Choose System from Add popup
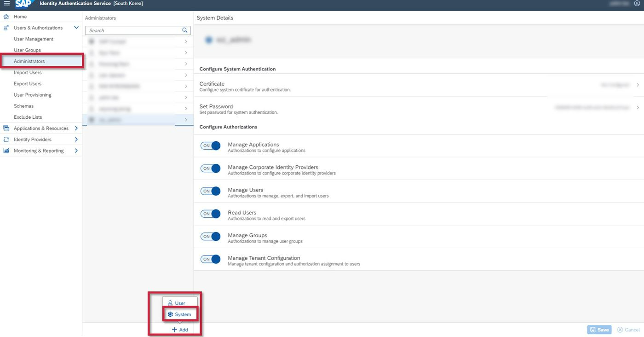 [180, 314]
